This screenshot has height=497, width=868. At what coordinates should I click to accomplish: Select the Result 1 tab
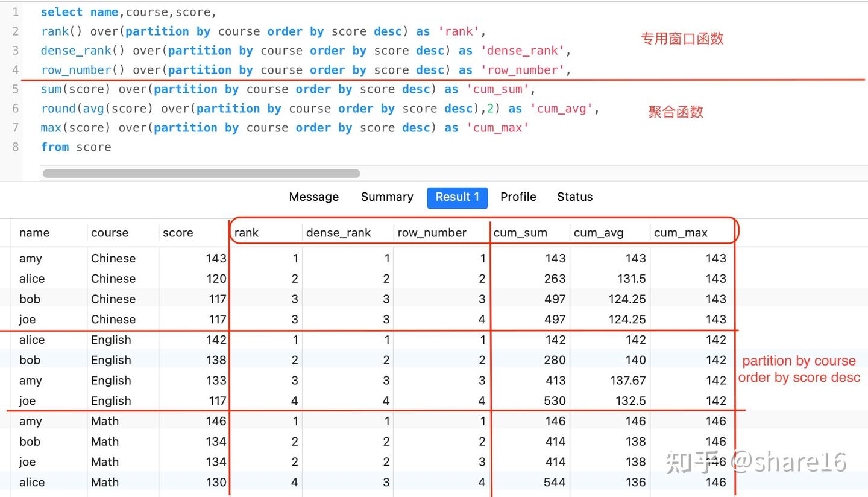pyautogui.click(x=457, y=197)
